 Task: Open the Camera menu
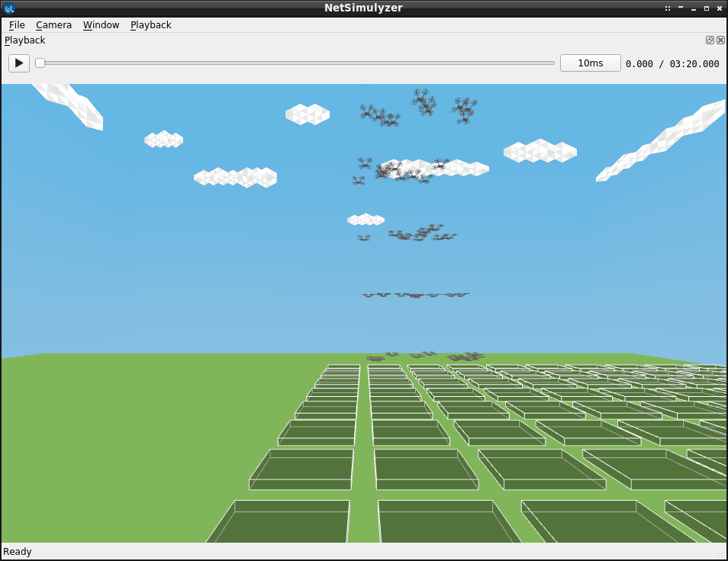54,25
